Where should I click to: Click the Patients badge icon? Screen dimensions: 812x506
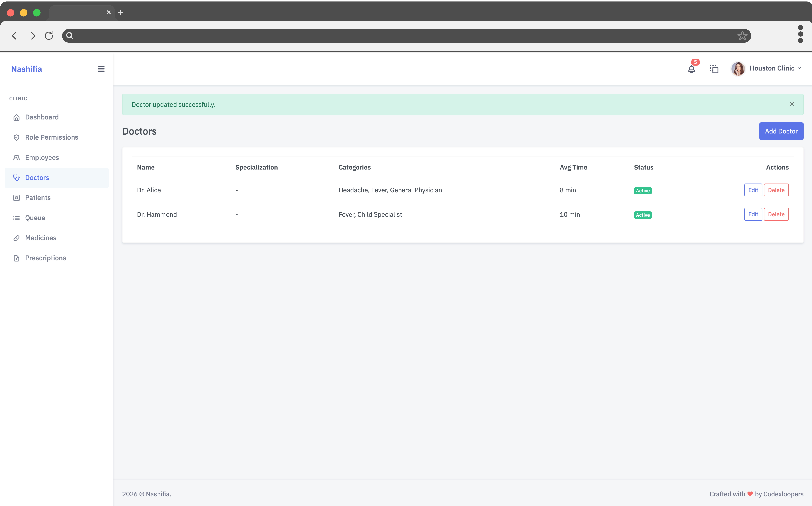point(16,198)
